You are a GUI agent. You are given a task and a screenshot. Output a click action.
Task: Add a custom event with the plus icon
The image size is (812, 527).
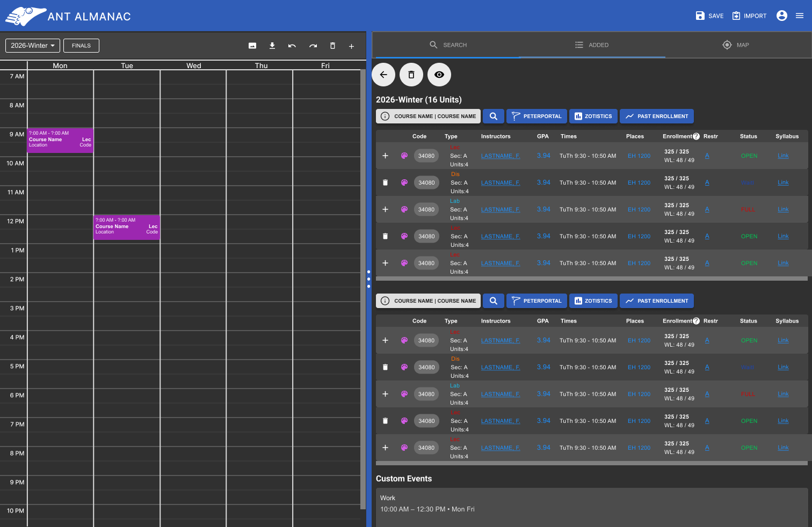pos(351,46)
